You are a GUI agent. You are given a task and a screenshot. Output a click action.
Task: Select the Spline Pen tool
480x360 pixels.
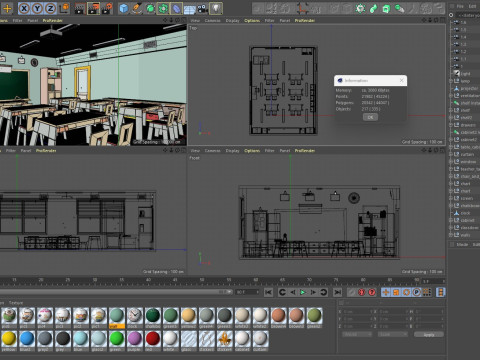[x=137, y=8]
